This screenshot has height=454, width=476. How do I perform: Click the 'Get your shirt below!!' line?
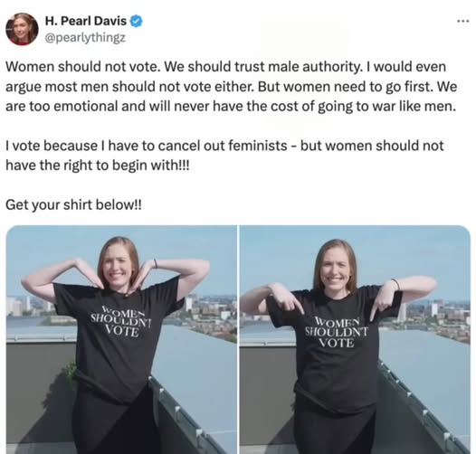73,205
